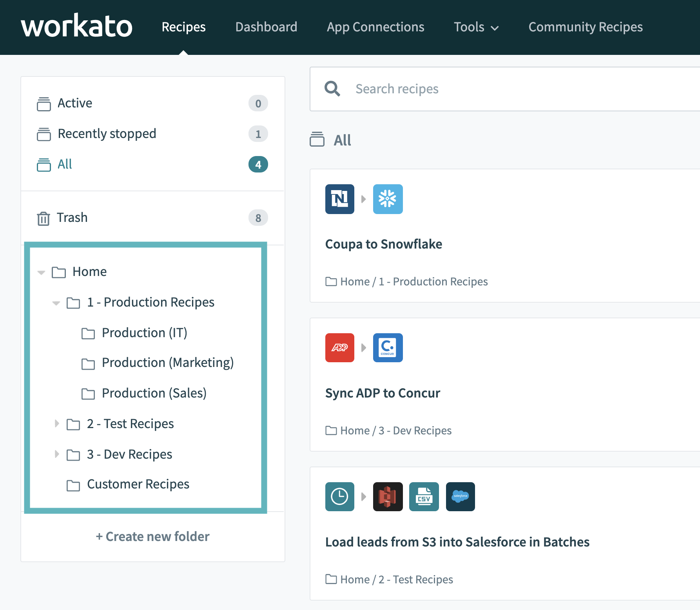Click the 2 - Test Recipes folder icon
This screenshot has height=610, width=700.
point(73,425)
